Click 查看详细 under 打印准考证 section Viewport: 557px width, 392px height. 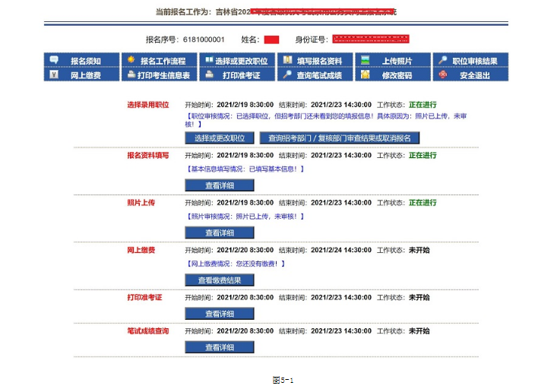(219, 314)
